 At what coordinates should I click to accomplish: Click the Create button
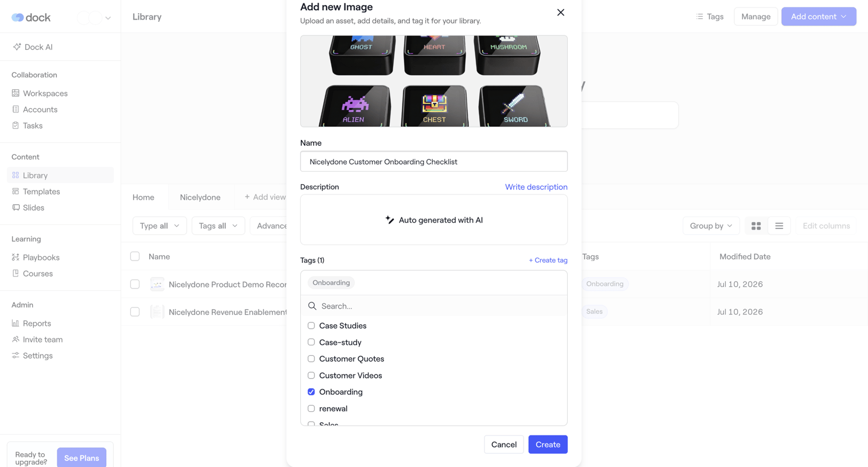[x=548, y=445]
